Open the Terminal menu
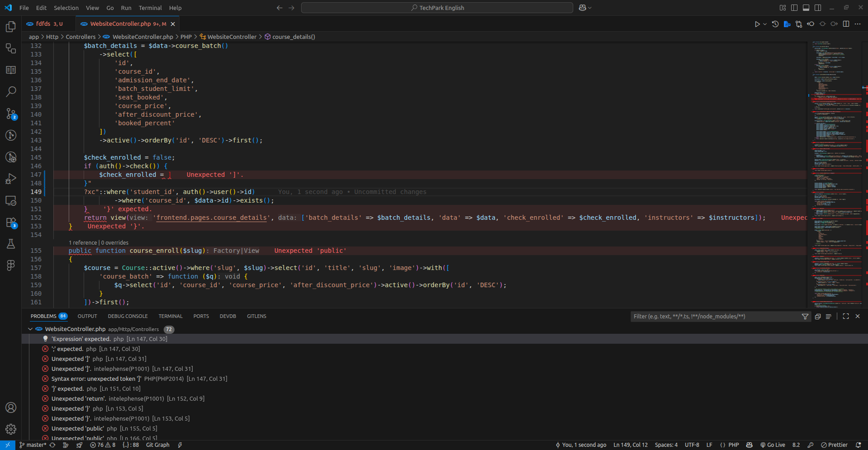Screen dimensions: 868x450 pos(150,8)
